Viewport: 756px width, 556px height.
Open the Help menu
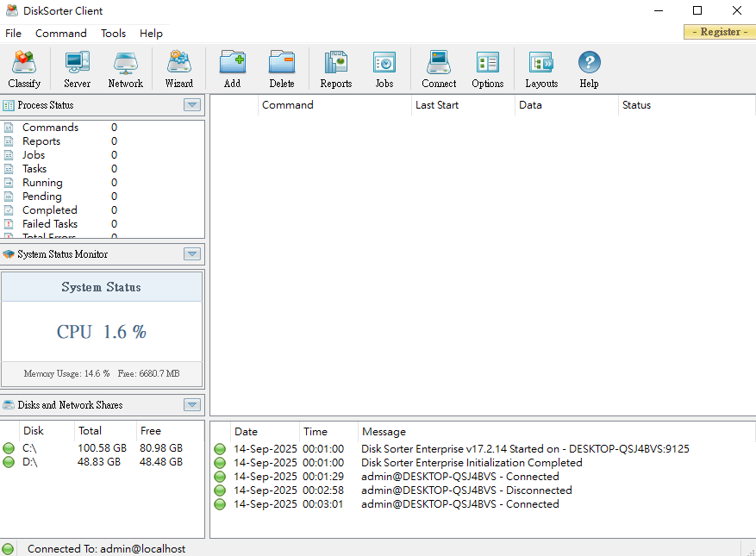click(x=151, y=34)
